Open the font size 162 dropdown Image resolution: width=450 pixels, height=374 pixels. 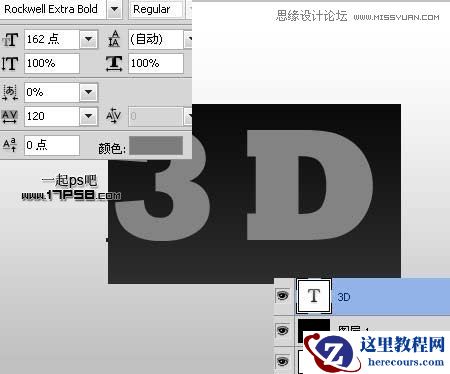pos(88,39)
